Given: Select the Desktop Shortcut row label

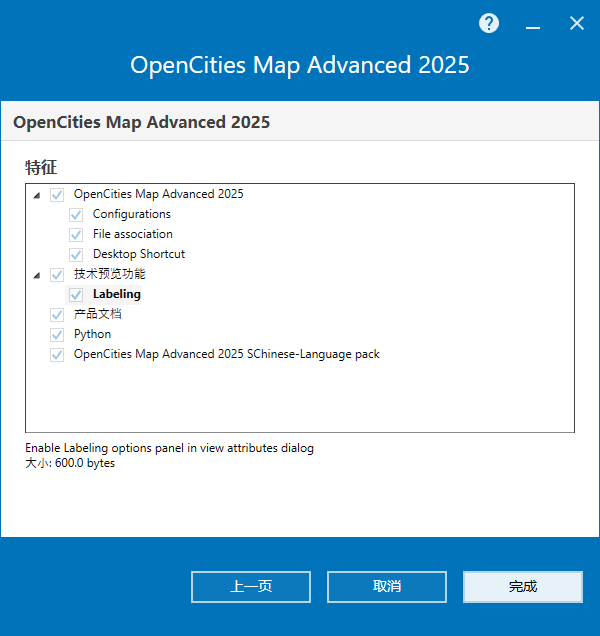Looking at the screenshot, I should click(139, 254).
